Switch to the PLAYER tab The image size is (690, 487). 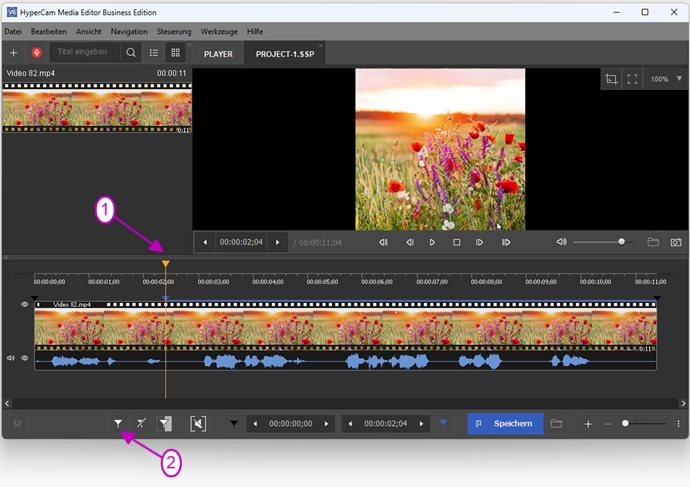[218, 52]
